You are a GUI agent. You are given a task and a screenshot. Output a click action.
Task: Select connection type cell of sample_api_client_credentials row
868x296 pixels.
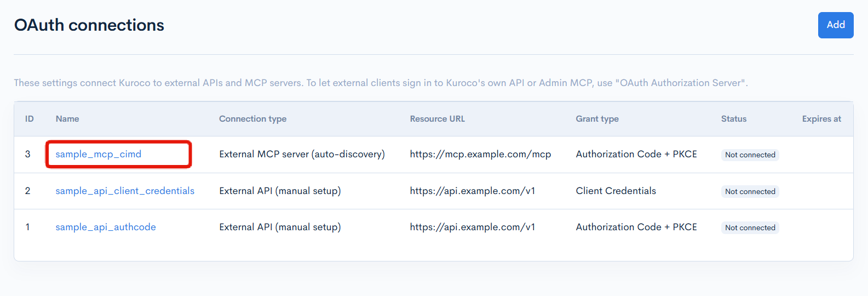(x=280, y=191)
